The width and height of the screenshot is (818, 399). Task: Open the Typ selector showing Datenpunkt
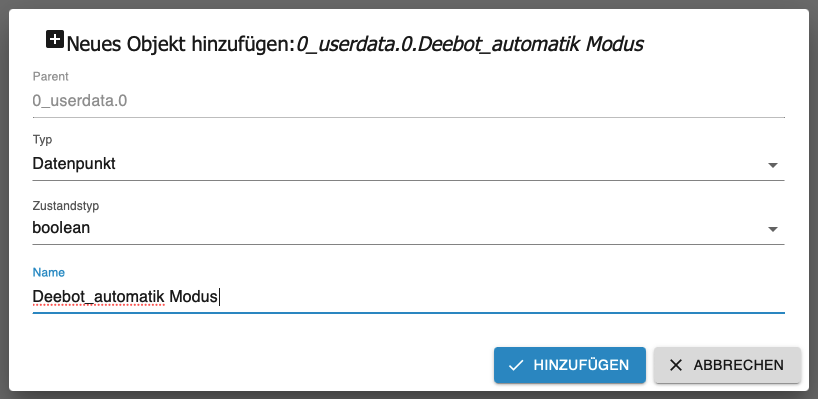coord(408,164)
